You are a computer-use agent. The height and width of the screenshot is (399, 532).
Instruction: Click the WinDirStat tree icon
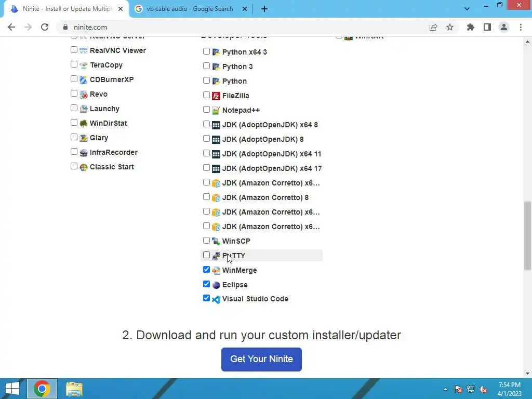(x=84, y=124)
